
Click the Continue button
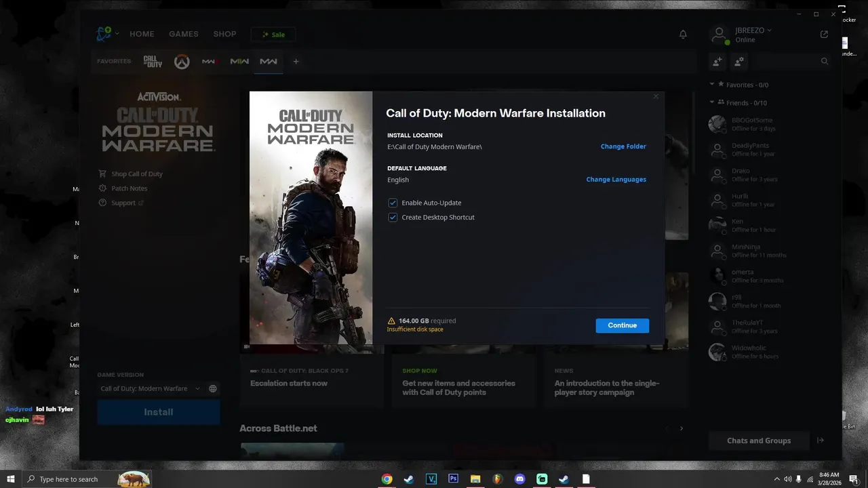coord(623,325)
